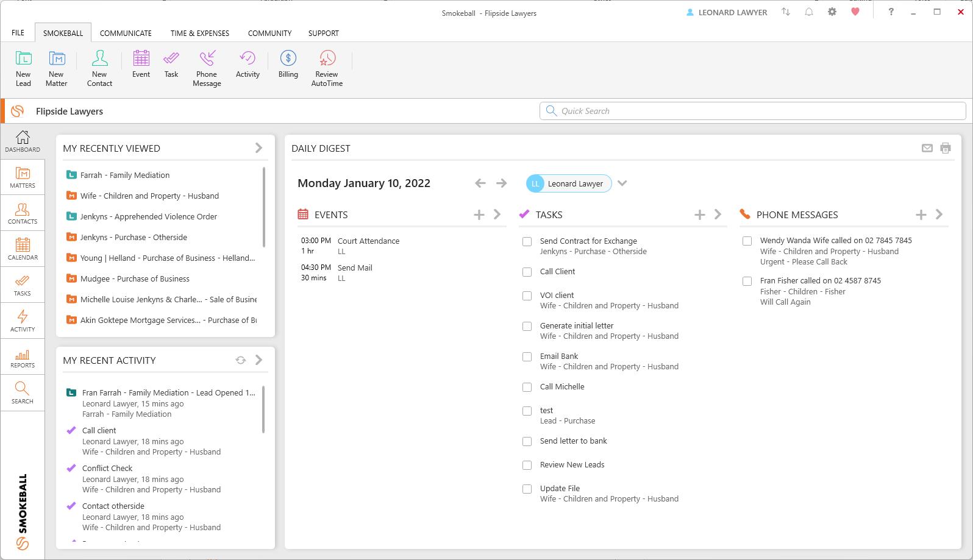Add a New Contact via ribbon
This screenshot has width=973, height=560.
pyautogui.click(x=99, y=68)
